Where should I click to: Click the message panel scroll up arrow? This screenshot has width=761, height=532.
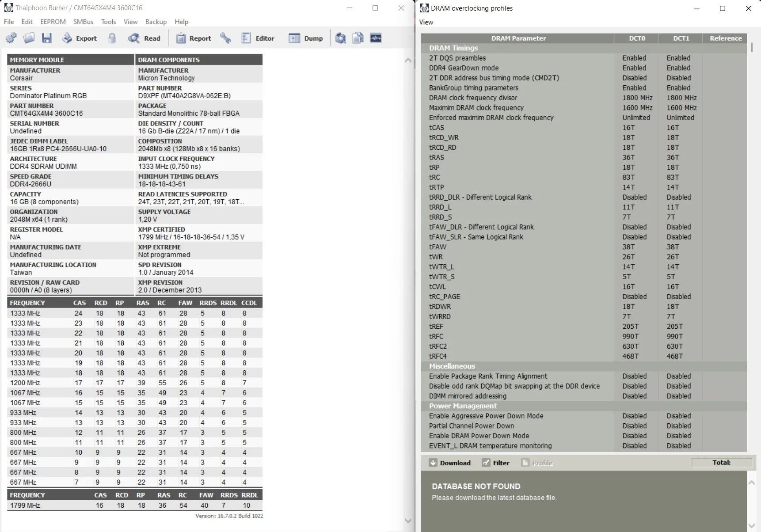pos(752,483)
